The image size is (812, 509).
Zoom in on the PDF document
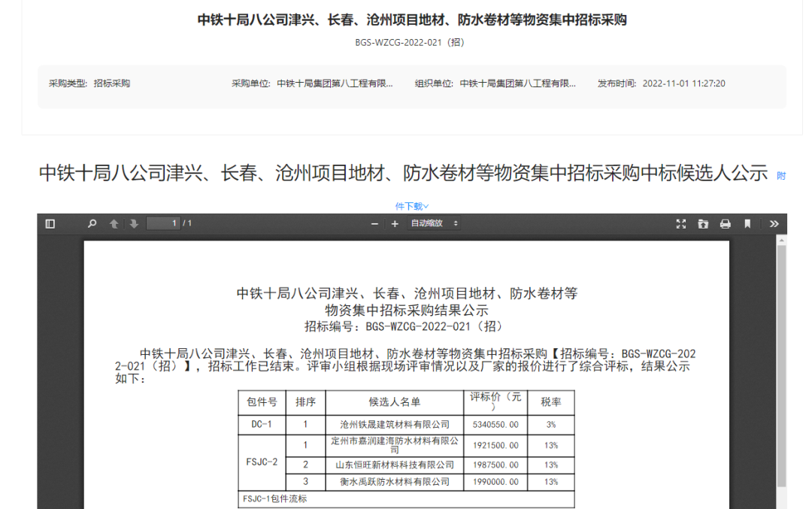pyautogui.click(x=395, y=223)
